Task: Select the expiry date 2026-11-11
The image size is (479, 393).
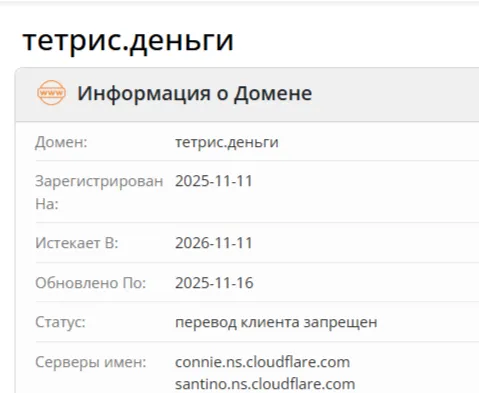Action: point(214,243)
